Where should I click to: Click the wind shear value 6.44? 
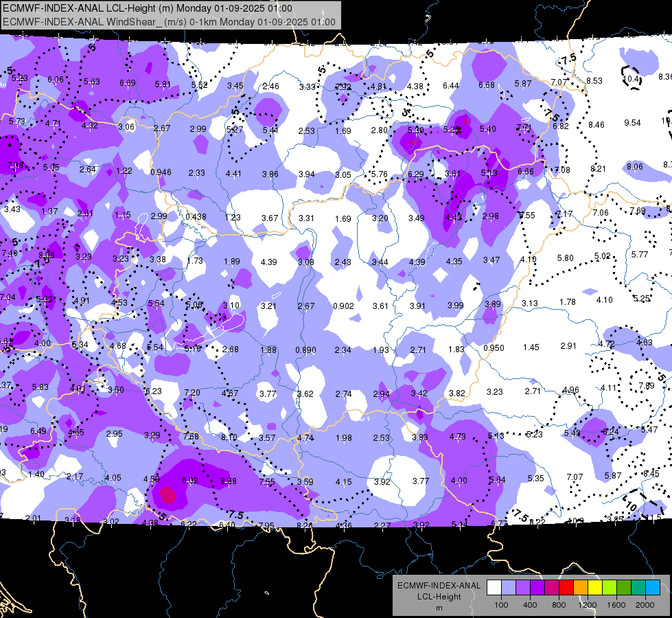pyautogui.click(x=451, y=86)
